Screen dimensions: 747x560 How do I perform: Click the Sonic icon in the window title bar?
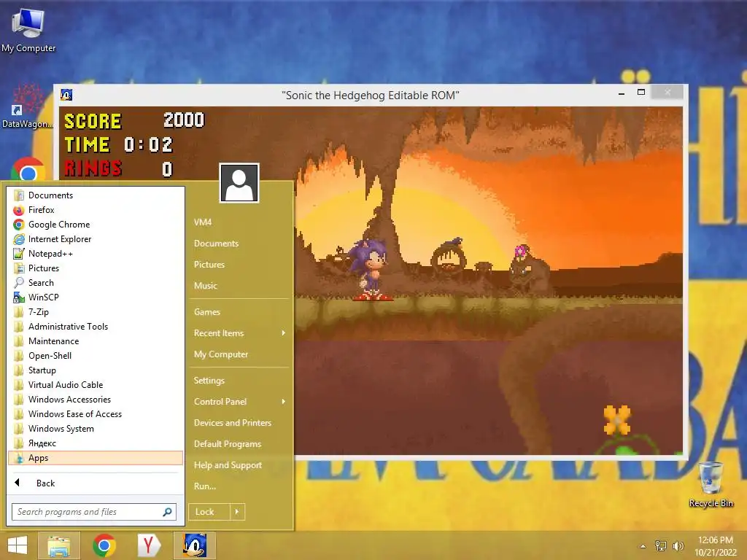[66, 95]
